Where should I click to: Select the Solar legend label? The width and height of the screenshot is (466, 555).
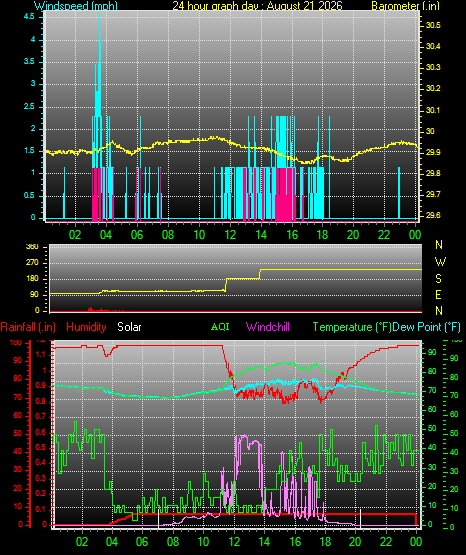pyautogui.click(x=129, y=327)
